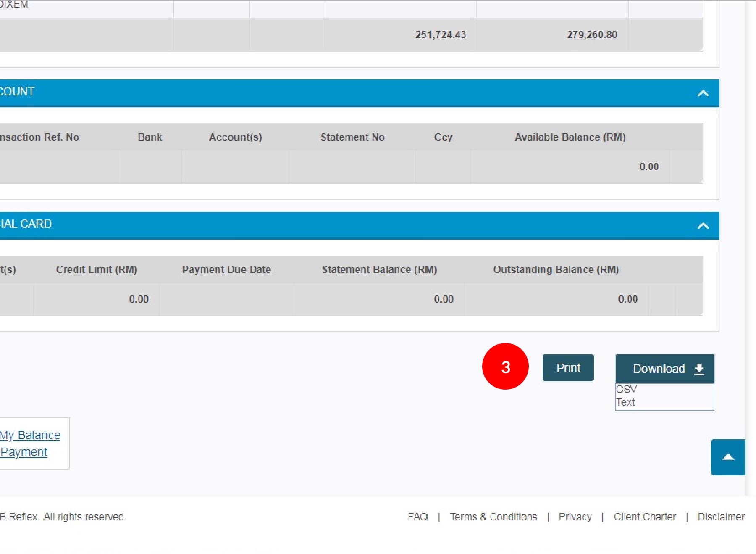The image size is (756, 554).
Task: Open Terms & Conditions in the footer
Action: tap(493, 517)
